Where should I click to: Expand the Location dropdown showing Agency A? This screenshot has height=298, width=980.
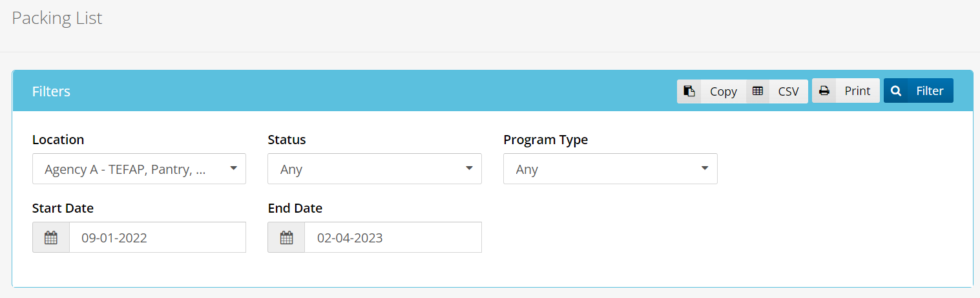click(x=139, y=169)
